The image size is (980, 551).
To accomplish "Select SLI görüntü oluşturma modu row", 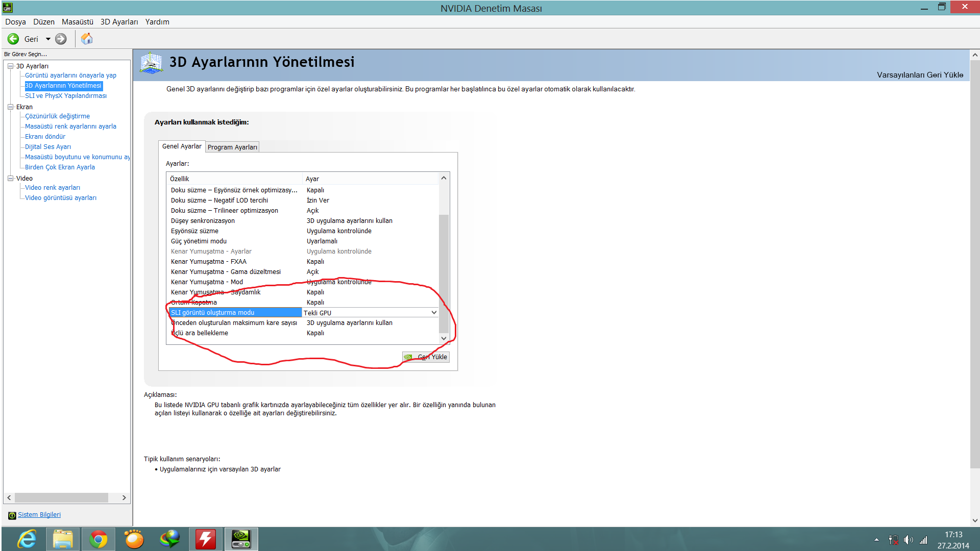I will pos(303,313).
